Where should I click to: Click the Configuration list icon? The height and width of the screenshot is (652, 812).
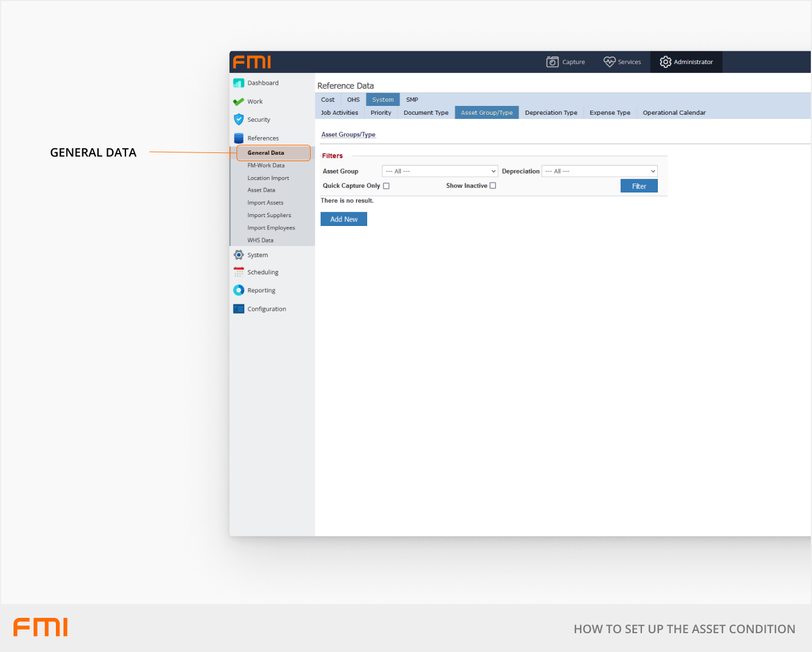point(238,309)
